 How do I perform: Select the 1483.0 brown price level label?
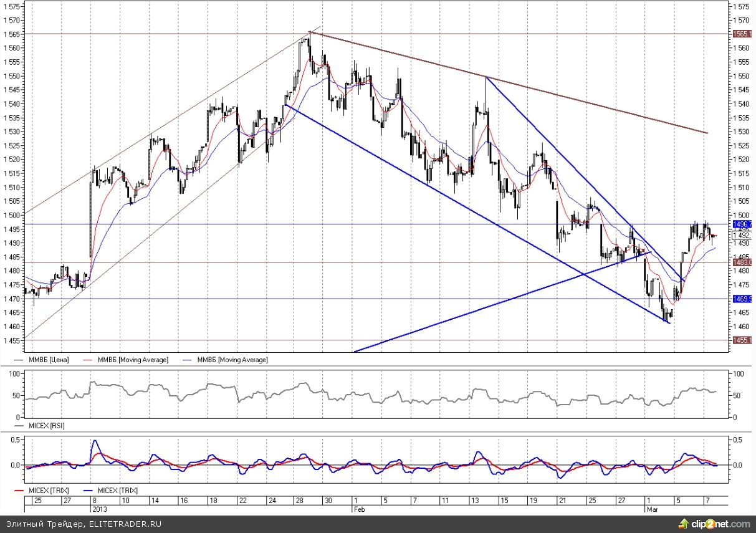742,263
